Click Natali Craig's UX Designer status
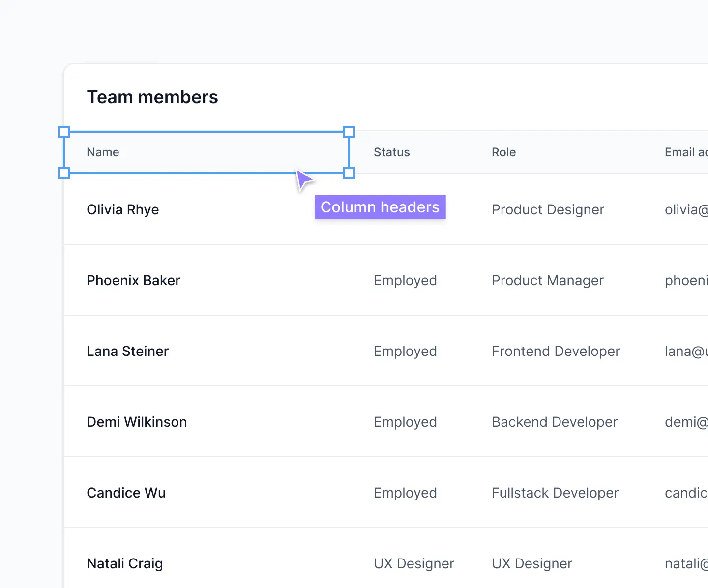This screenshot has height=588, width=708. point(414,563)
